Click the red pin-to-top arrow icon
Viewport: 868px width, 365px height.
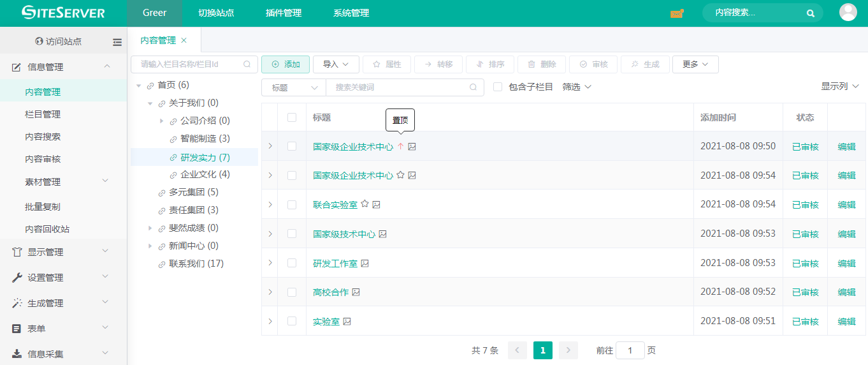point(400,147)
